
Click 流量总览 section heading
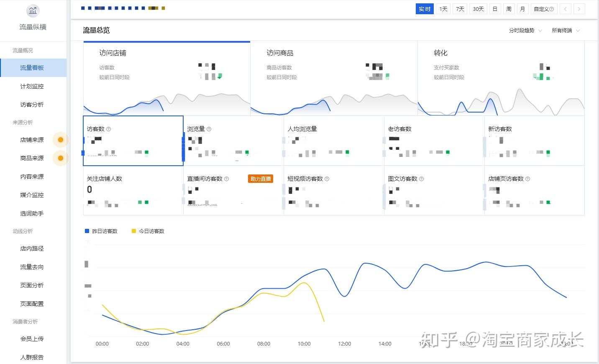tap(96, 30)
